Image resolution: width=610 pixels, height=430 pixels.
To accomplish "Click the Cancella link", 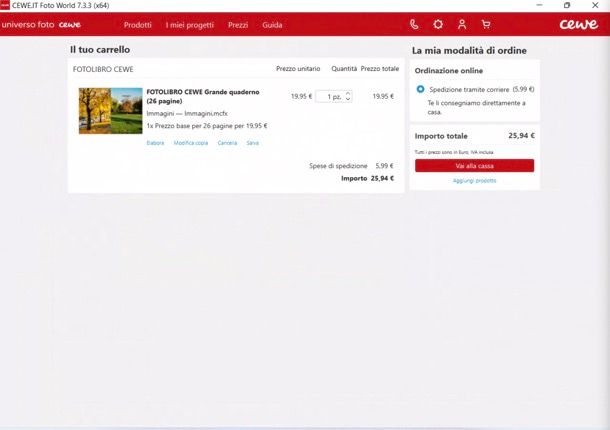I will [x=227, y=143].
